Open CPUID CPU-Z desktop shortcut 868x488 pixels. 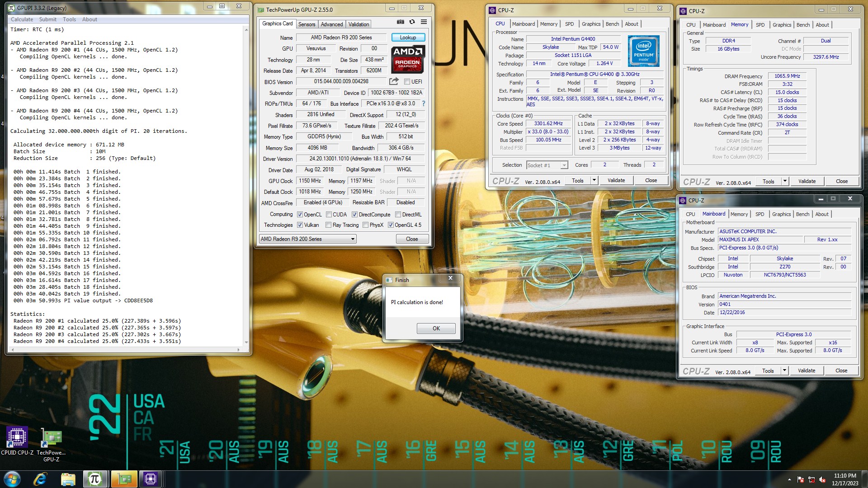(17, 441)
